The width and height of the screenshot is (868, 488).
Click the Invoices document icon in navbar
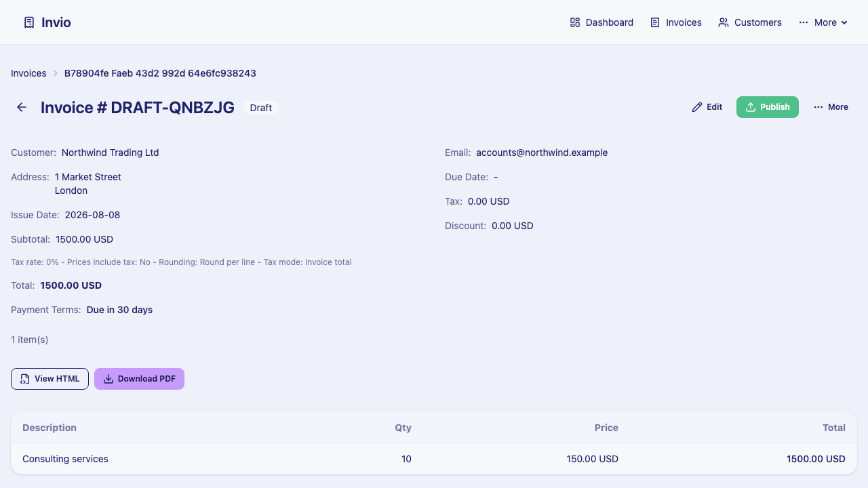(655, 22)
